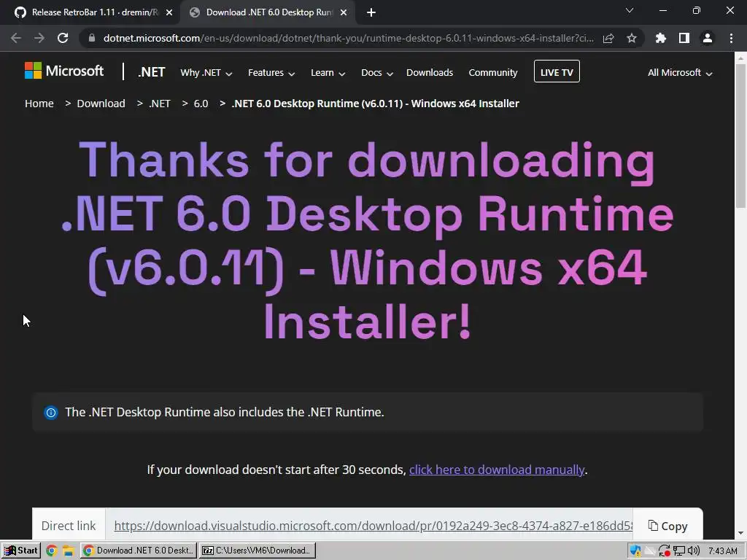Open the File Explorer quick launch icon
This screenshot has width=747, height=560.
(x=68, y=551)
